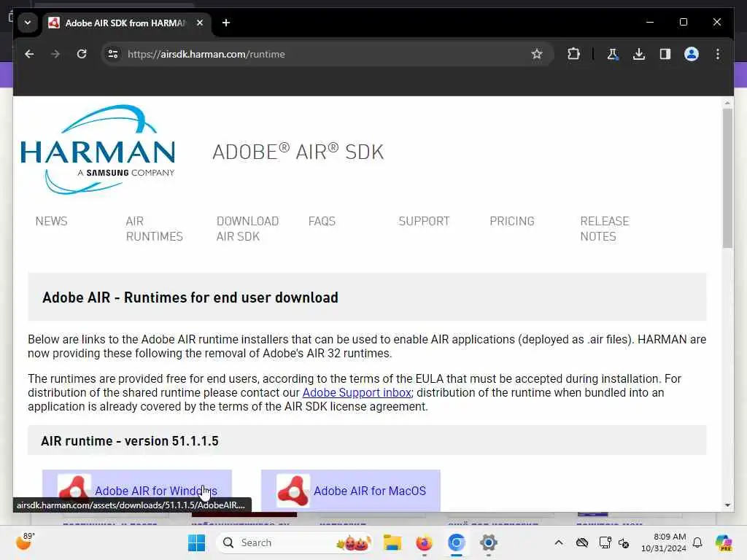The image size is (747, 560).
Task: Open the weather widget showing 89°
Action: [x=25, y=542]
